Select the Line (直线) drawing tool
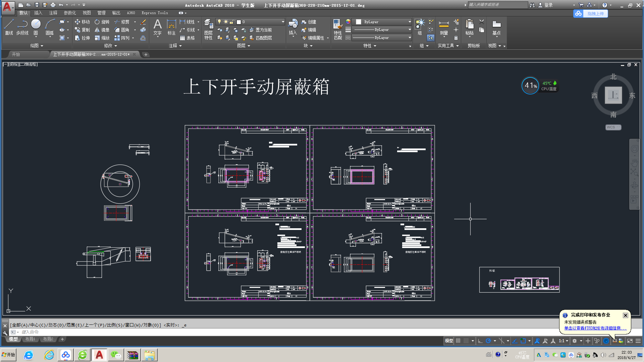Image resolution: width=644 pixels, height=362 pixels. (9, 27)
